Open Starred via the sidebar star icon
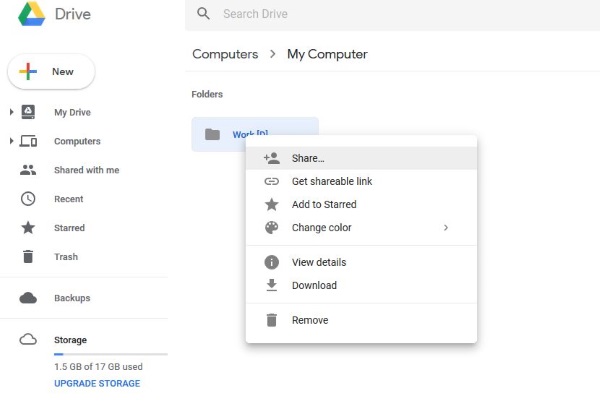This screenshot has width=600, height=404. pyautogui.click(x=29, y=228)
